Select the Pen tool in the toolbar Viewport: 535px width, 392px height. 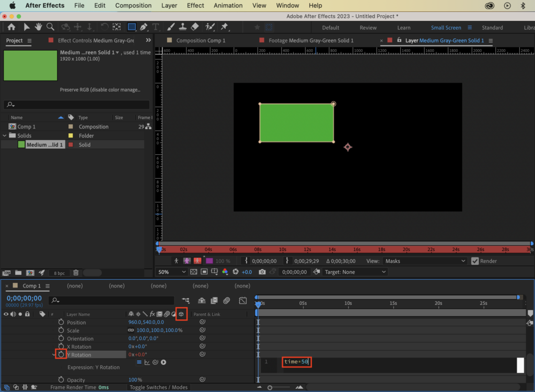pyautogui.click(x=144, y=27)
